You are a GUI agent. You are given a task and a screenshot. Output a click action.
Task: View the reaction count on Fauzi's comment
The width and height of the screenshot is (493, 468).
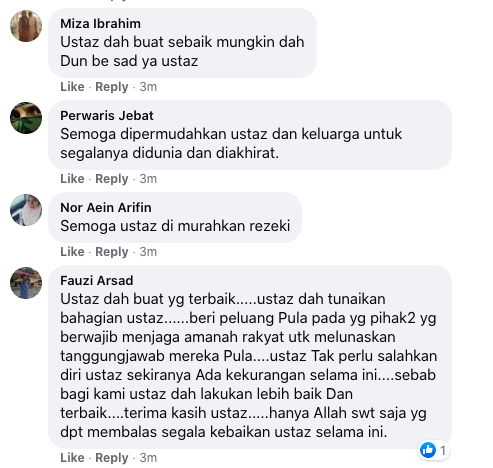click(443, 450)
